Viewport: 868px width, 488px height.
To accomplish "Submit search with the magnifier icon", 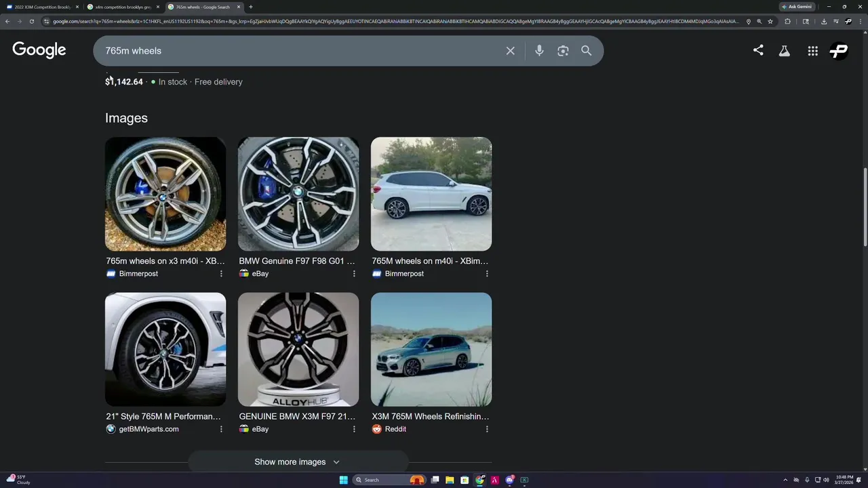I will click(x=587, y=51).
